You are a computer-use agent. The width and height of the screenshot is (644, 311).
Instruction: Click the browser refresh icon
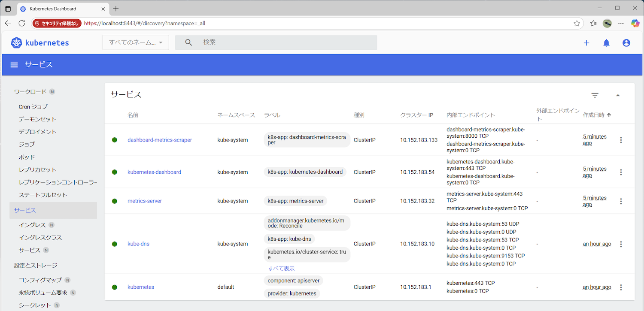pyautogui.click(x=22, y=23)
